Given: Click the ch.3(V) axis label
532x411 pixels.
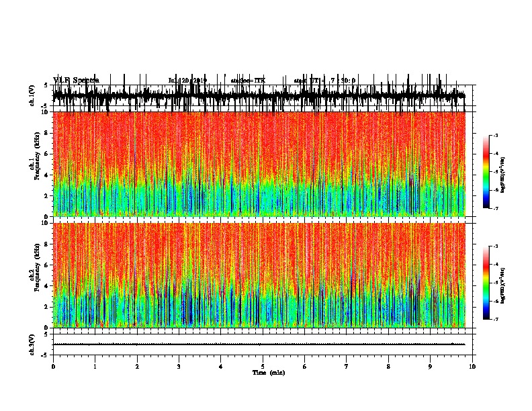Looking at the screenshot, I should pos(32,345).
